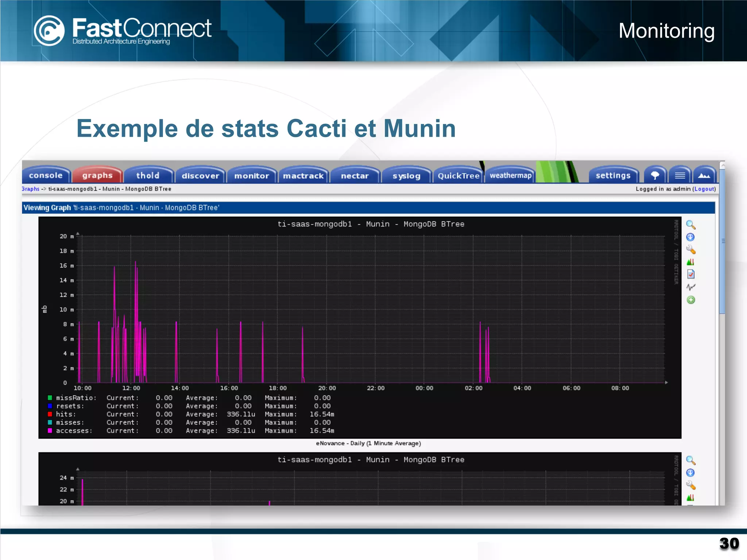Click the teal misses legend swatch
This screenshot has height=560, width=747.
point(50,422)
